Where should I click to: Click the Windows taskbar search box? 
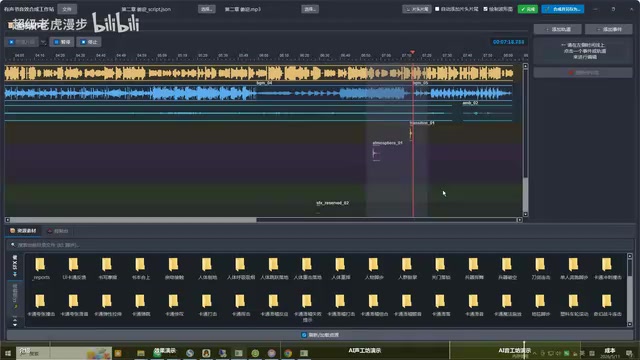click(64, 353)
